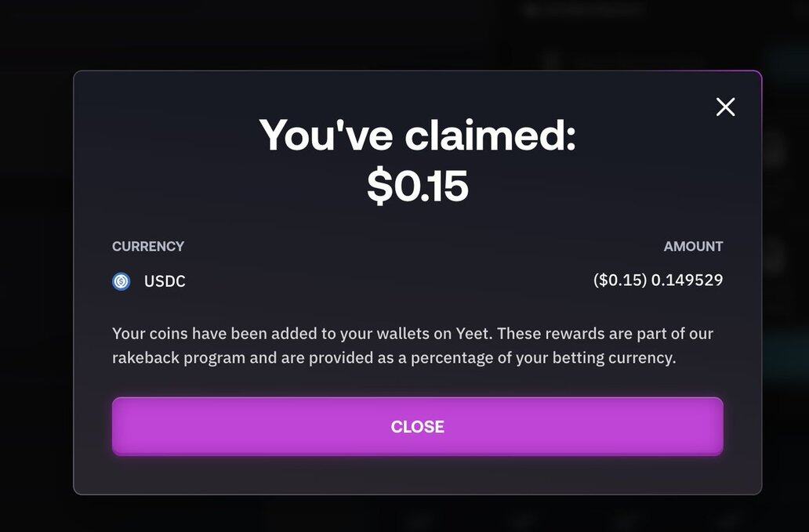
Task: Click the "You've claimed:" heading
Action: pos(417,135)
